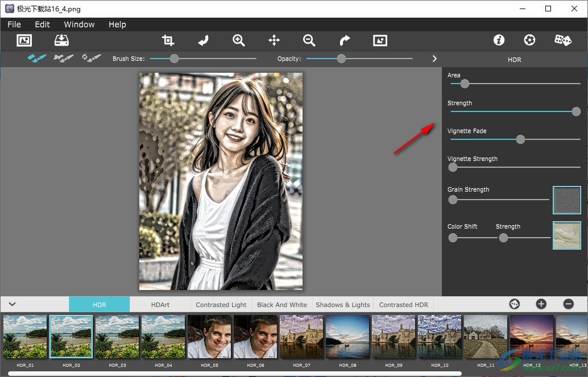Click the save image icon
The image size is (588, 377).
point(61,40)
